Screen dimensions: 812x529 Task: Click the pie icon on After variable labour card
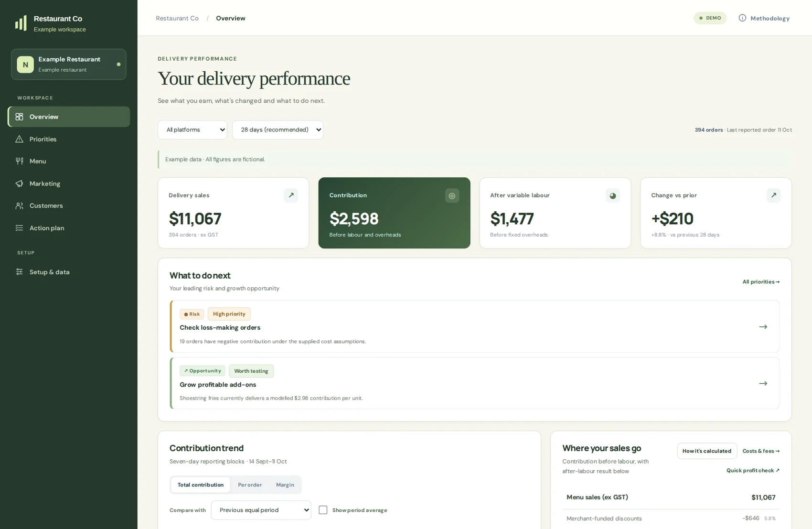(613, 195)
